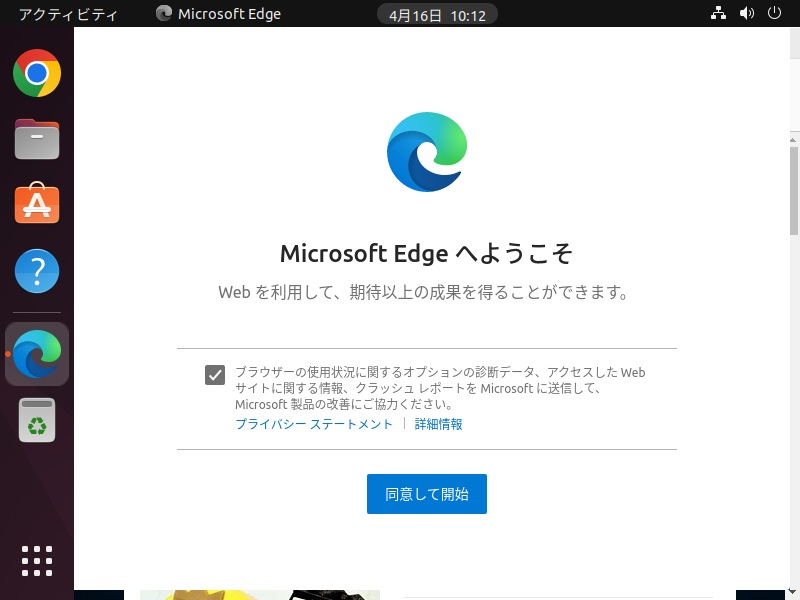This screenshot has width=800, height=600.
Task: Open the プライバシー ステートメント link
Action: point(314,424)
